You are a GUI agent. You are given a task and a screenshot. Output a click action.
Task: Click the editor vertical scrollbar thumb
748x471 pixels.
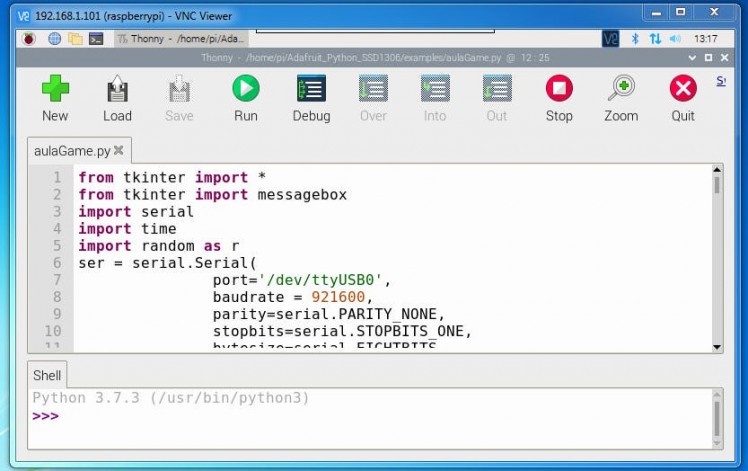[717, 185]
